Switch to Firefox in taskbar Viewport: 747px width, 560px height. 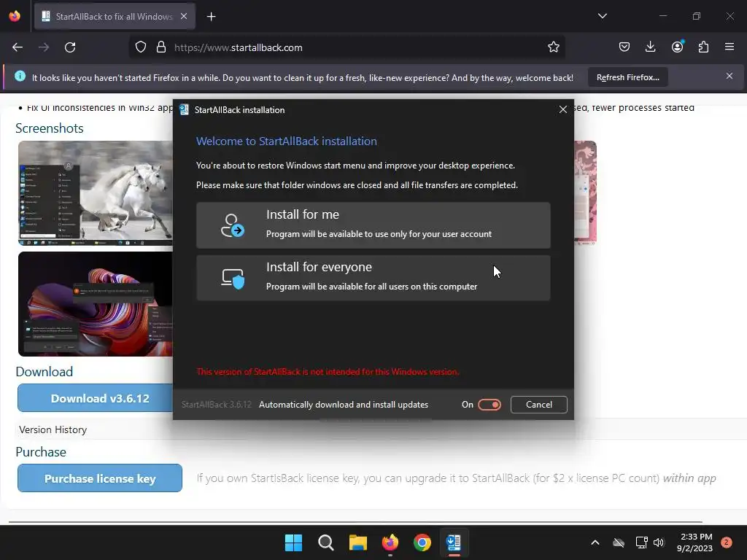tap(390, 542)
